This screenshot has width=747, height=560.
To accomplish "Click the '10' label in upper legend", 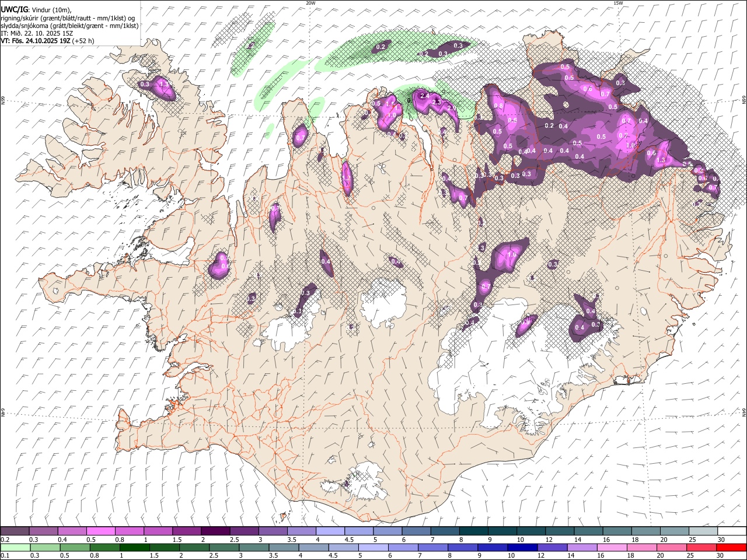I will 520,540.
